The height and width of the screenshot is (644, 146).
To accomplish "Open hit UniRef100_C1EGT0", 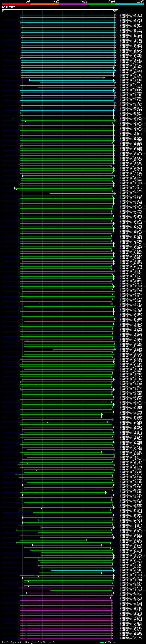I will 131,85.
